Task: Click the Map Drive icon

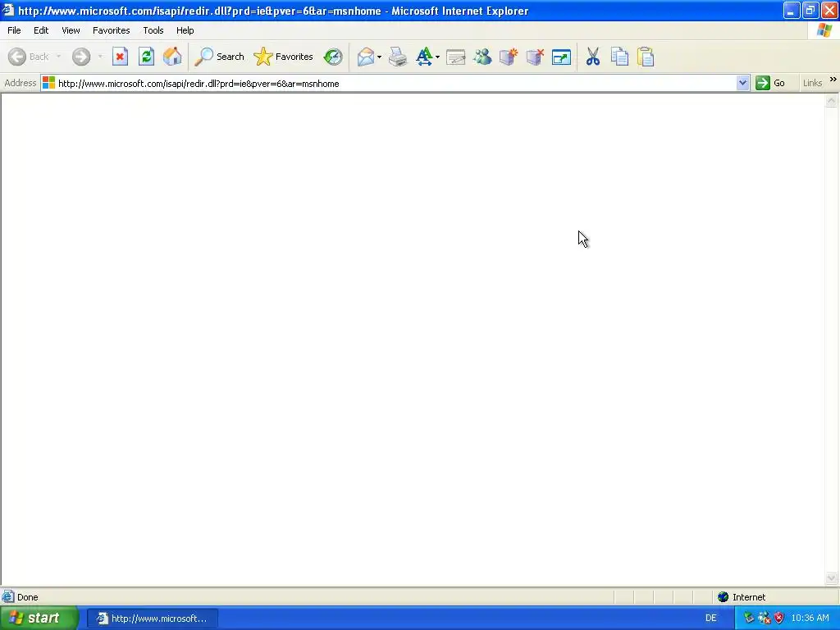Action: 509,57
